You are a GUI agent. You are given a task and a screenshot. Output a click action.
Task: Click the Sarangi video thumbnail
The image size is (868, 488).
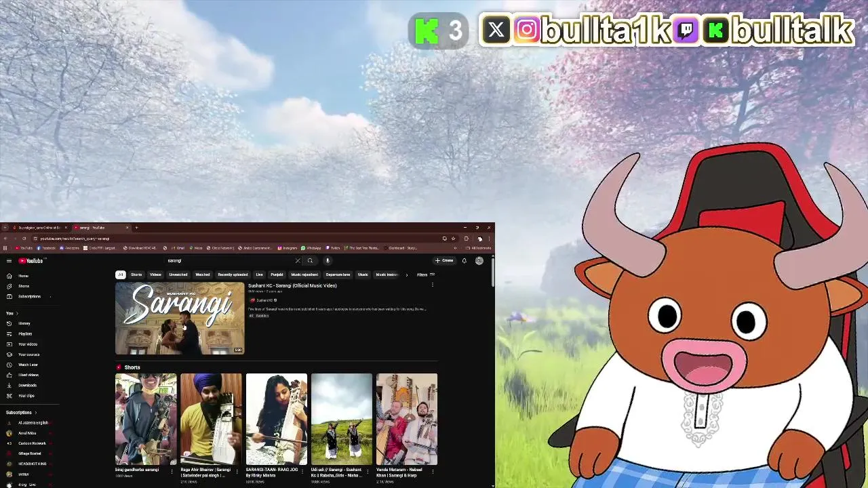[x=180, y=319]
